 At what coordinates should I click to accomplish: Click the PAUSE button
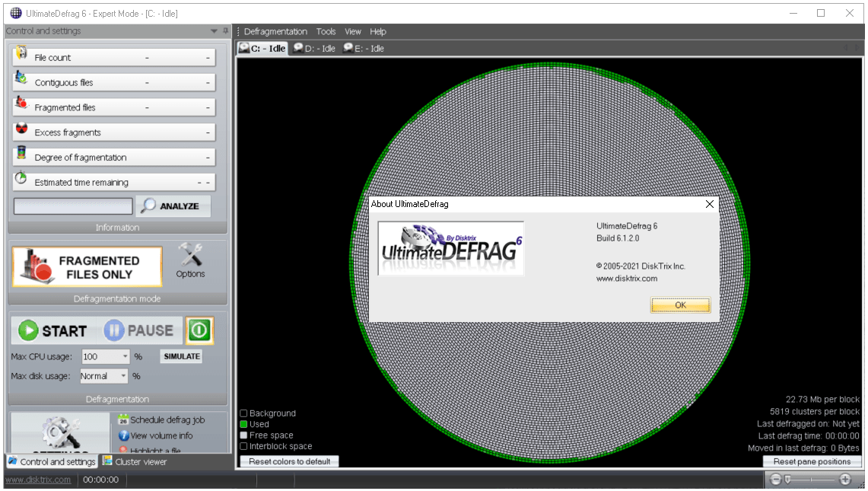tap(139, 331)
